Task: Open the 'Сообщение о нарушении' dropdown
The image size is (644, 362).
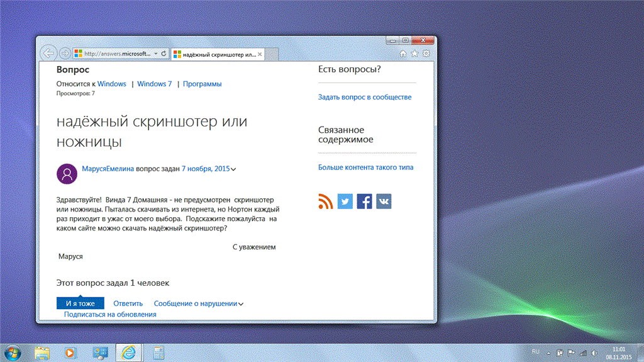Action: [198, 303]
